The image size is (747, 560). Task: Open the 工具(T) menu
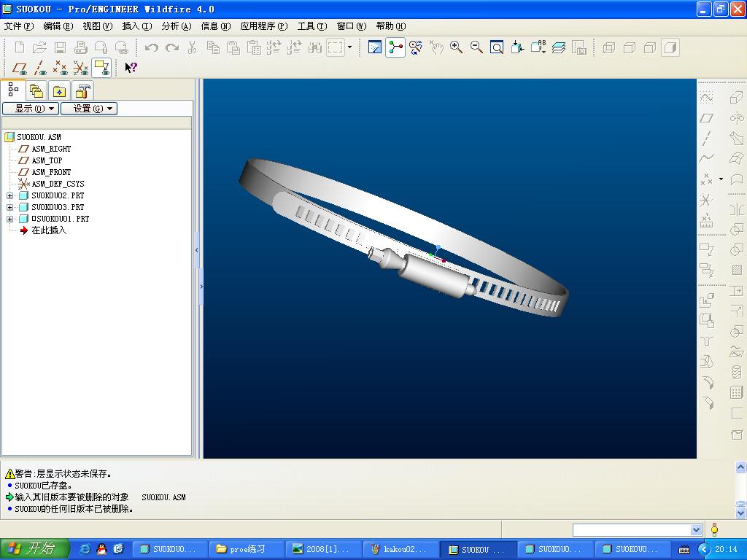(x=312, y=26)
